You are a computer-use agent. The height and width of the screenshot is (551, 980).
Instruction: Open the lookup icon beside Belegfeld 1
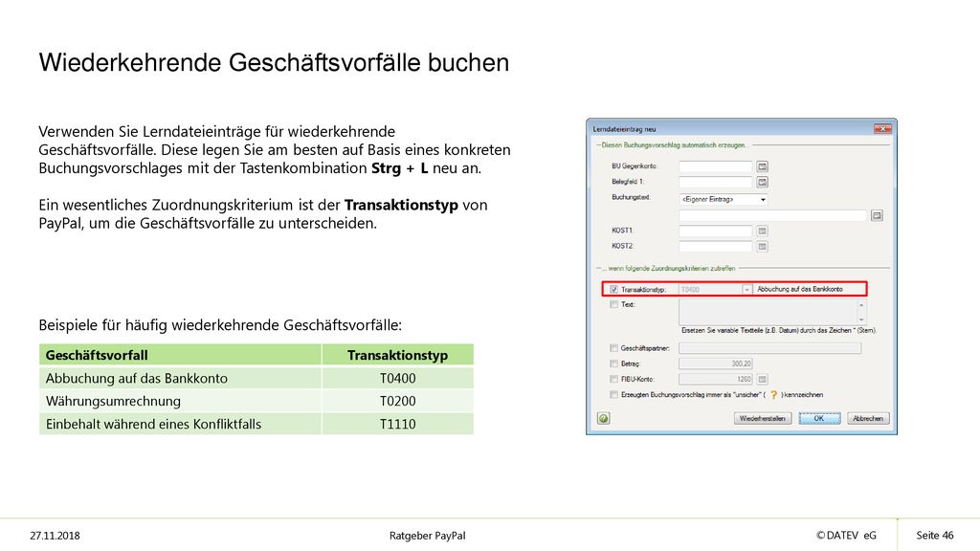[762, 182]
